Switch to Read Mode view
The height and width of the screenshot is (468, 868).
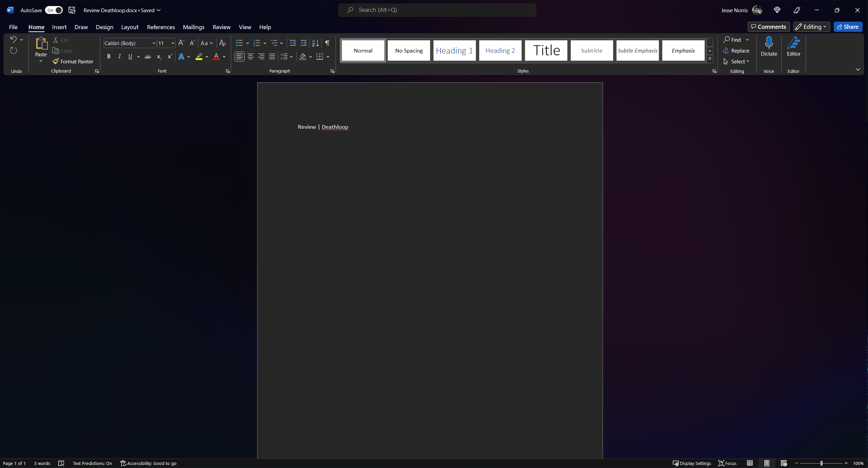[x=750, y=463]
